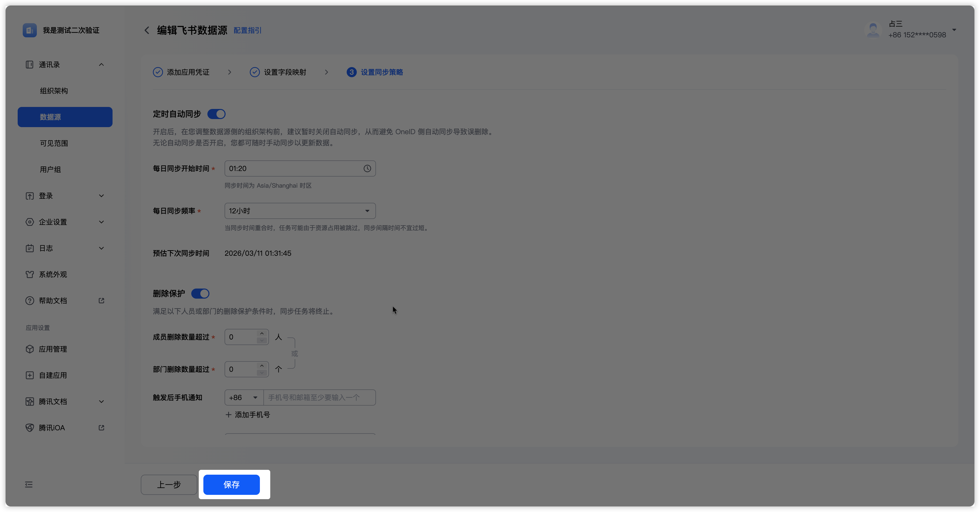Disable the 定时自动同步 toggle
This screenshot has height=512, width=980.
(216, 114)
